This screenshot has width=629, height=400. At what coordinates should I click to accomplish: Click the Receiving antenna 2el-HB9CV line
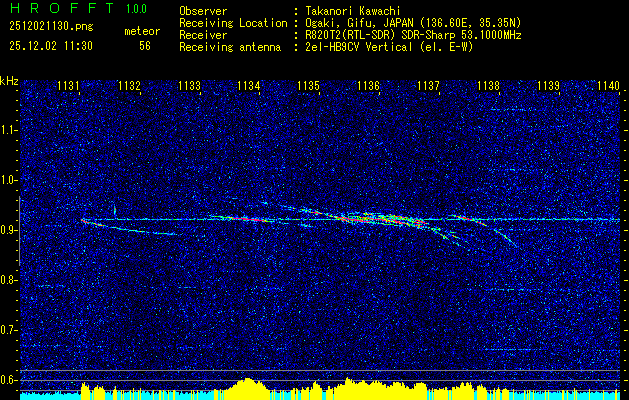point(389,47)
